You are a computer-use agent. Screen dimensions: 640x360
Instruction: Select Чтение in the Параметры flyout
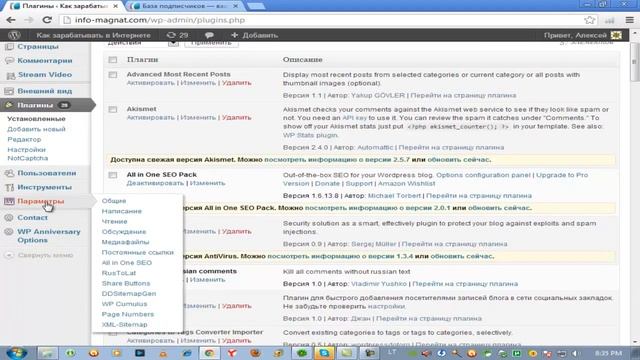pos(114,222)
